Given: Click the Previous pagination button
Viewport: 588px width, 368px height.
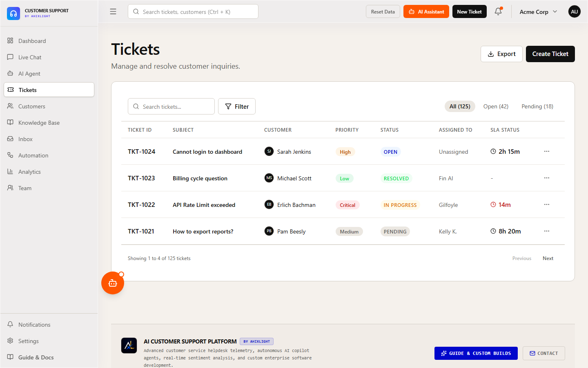Looking at the screenshot, I should click(522, 258).
